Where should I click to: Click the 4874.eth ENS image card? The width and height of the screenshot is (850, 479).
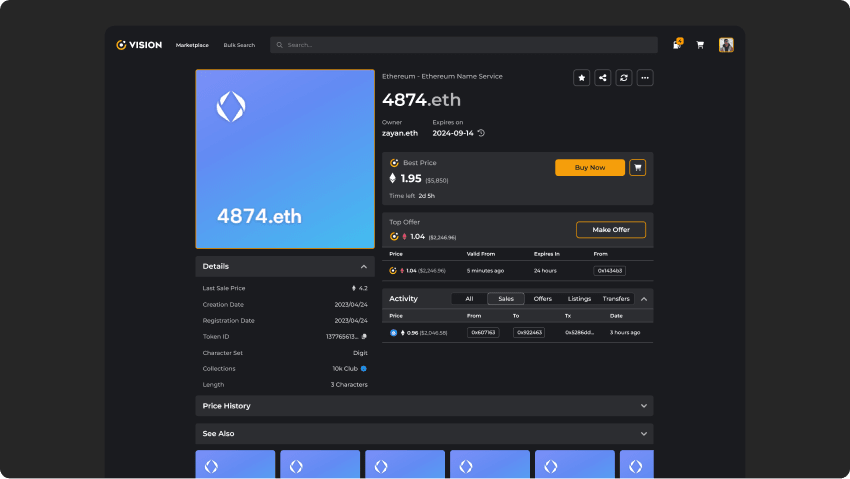click(285, 159)
